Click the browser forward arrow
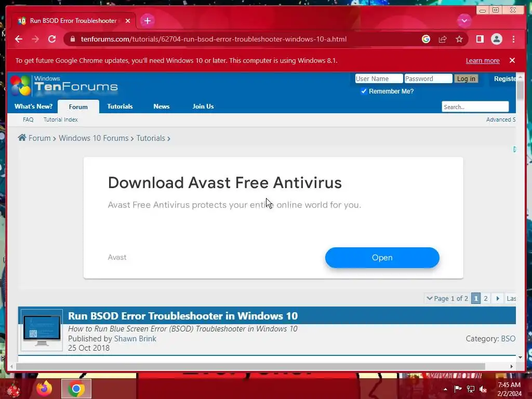Image resolution: width=532 pixels, height=399 pixels. pos(35,39)
